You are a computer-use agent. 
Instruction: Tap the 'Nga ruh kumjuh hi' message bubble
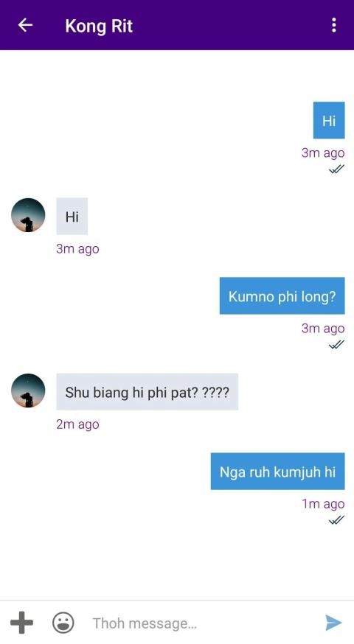(x=277, y=471)
